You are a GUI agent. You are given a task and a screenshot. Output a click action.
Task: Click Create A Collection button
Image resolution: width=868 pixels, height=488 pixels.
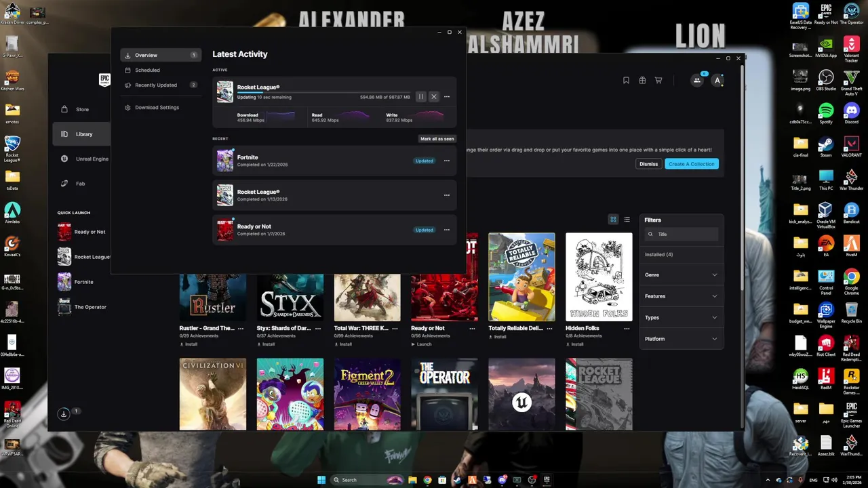[691, 164]
